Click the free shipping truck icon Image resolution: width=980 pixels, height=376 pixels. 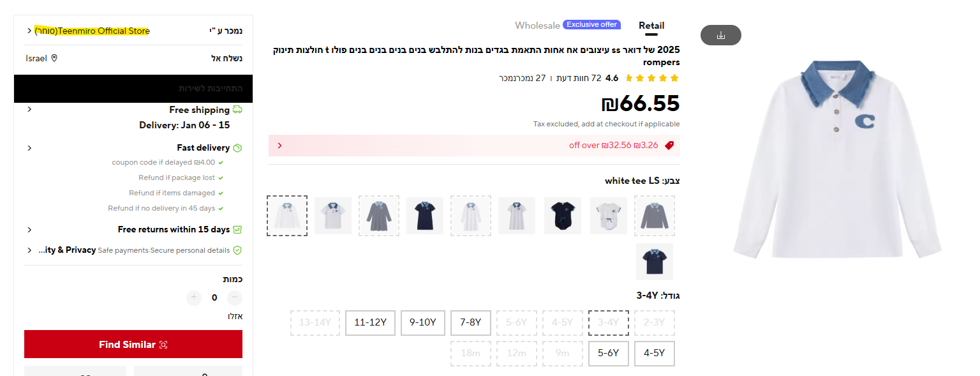coord(237,110)
